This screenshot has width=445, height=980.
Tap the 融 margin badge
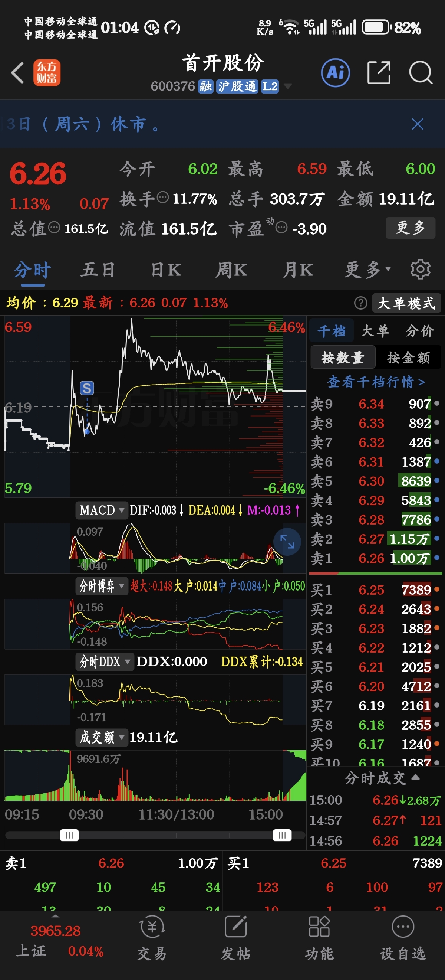tap(205, 86)
